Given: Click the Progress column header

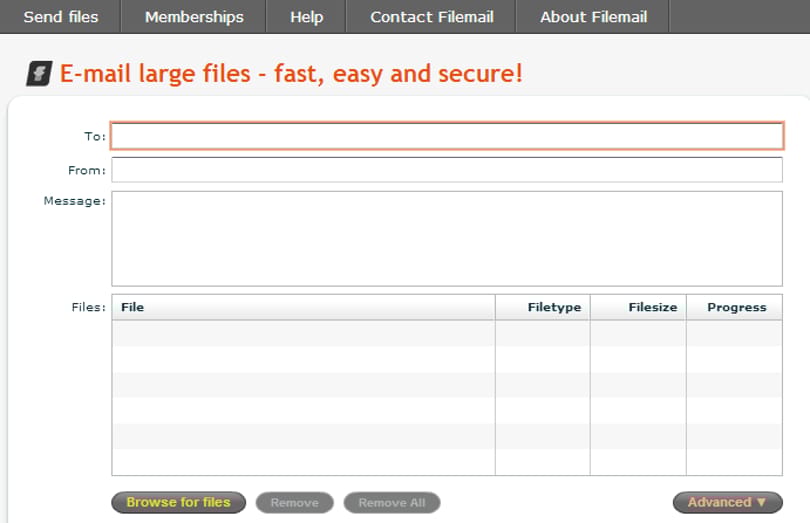Looking at the screenshot, I should click(734, 307).
